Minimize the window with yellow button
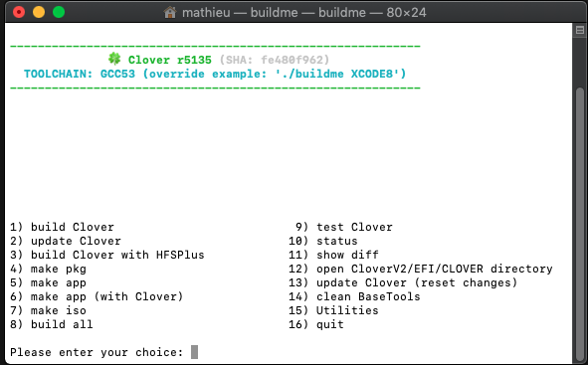The height and width of the screenshot is (365, 588). point(39,12)
